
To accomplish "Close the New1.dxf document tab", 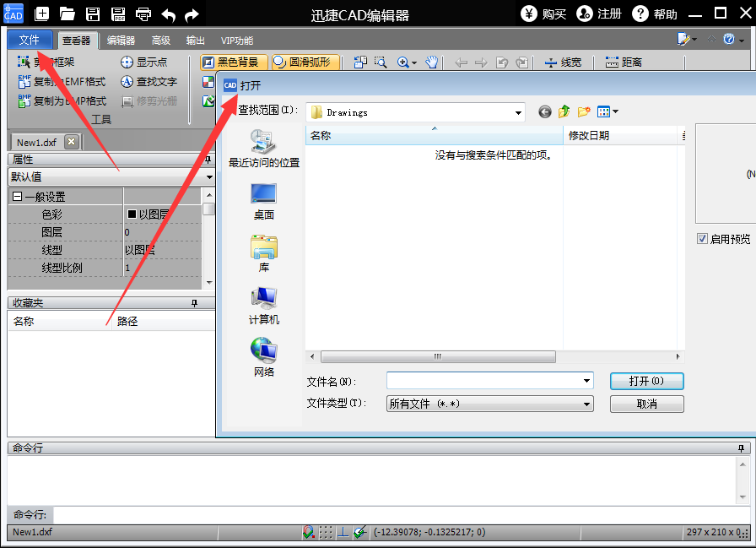I will point(72,142).
